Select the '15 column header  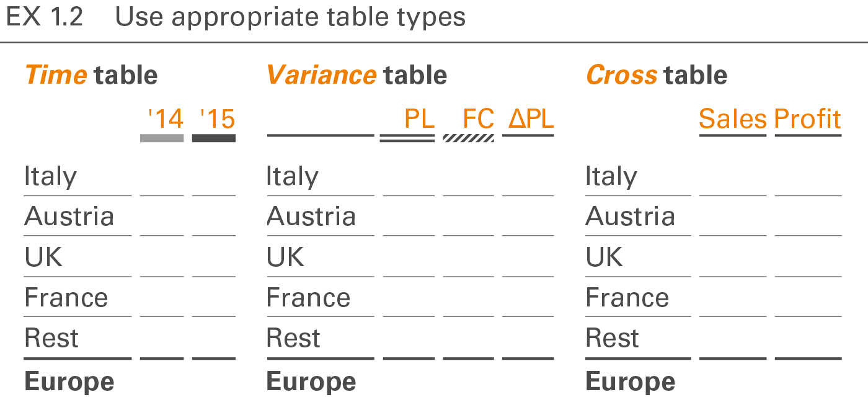(x=217, y=118)
